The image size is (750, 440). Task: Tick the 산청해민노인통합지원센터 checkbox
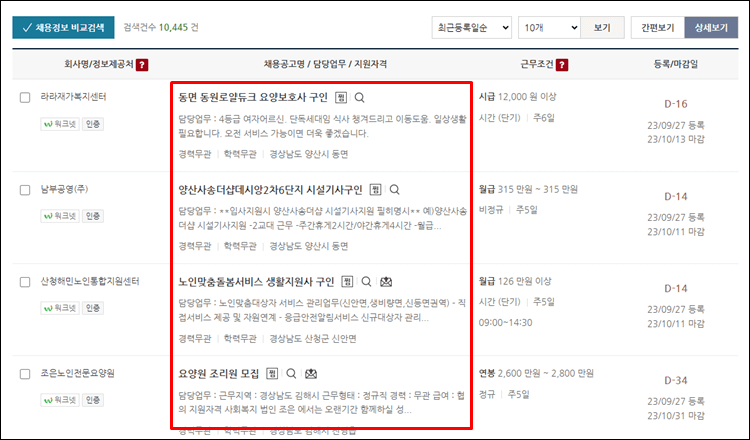pyautogui.click(x=26, y=281)
